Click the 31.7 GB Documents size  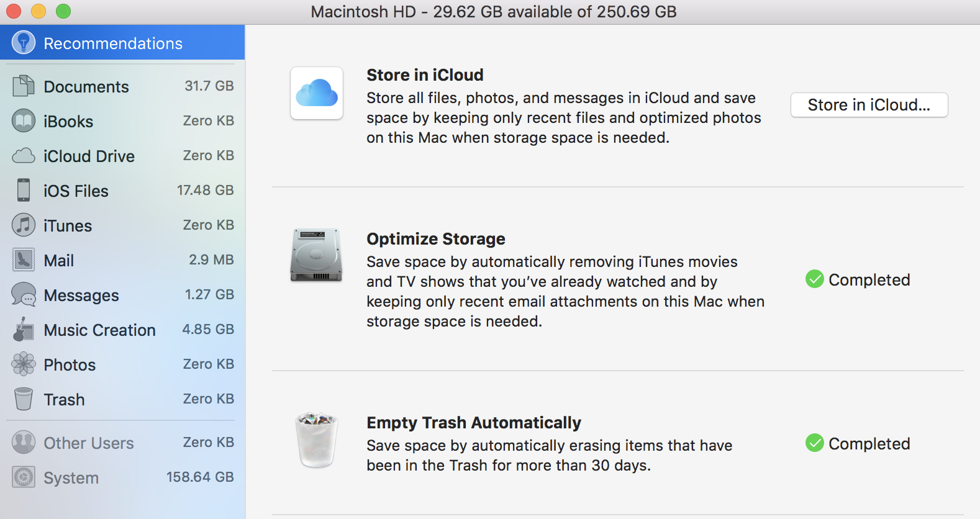point(209,86)
